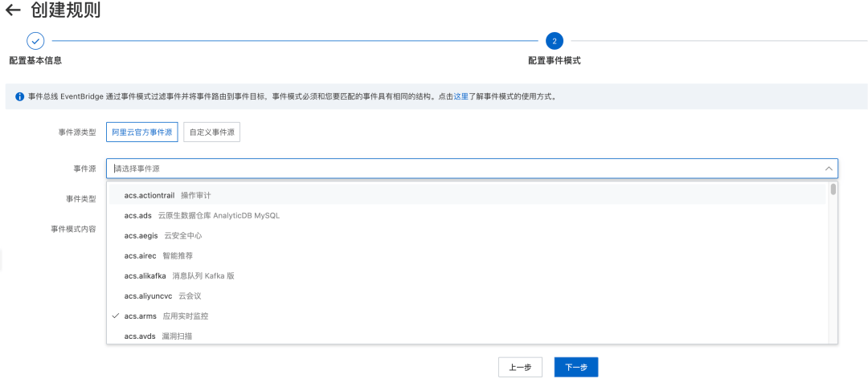Choose acs.ads 云原生数据仓库 AnalyticDB MySQL option

point(468,216)
